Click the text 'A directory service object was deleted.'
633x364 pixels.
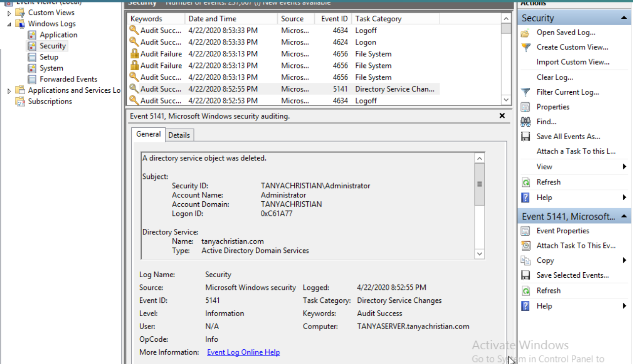204,158
